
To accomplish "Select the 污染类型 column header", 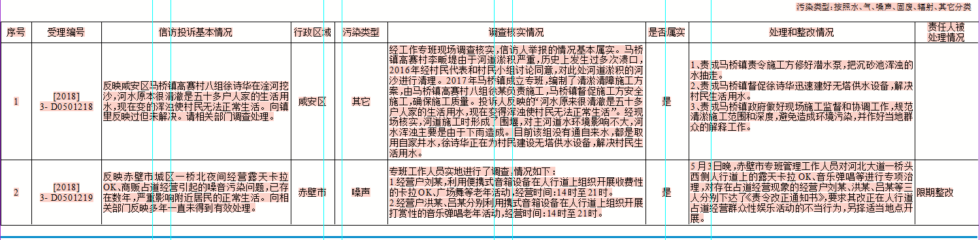I will [x=361, y=32].
